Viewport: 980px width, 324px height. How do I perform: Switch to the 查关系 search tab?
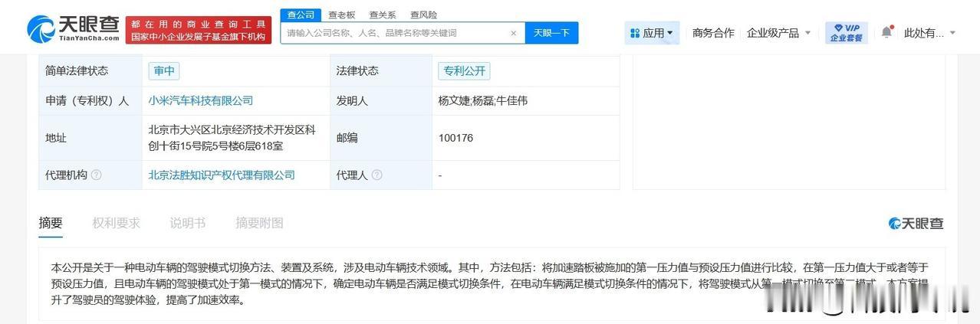tap(383, 15)
